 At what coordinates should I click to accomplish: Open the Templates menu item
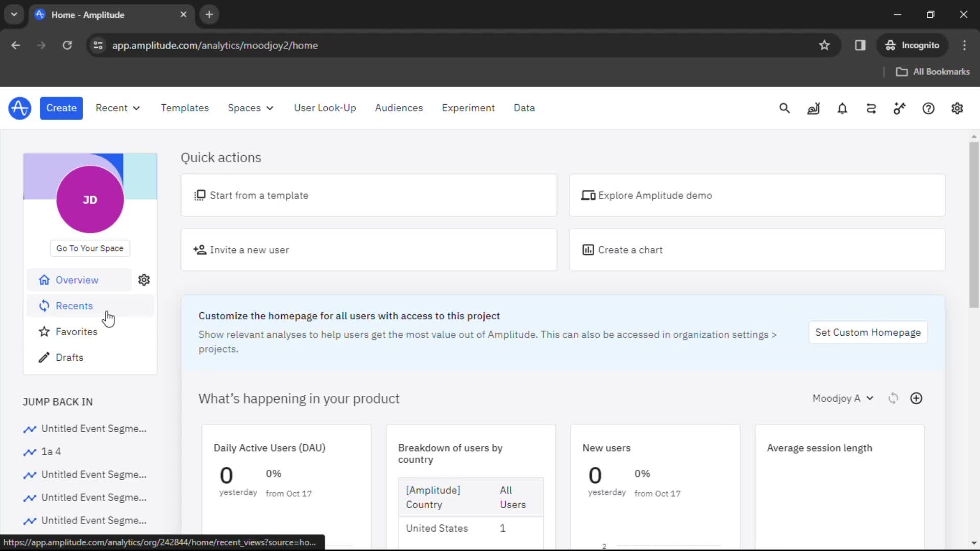(184, 108)
